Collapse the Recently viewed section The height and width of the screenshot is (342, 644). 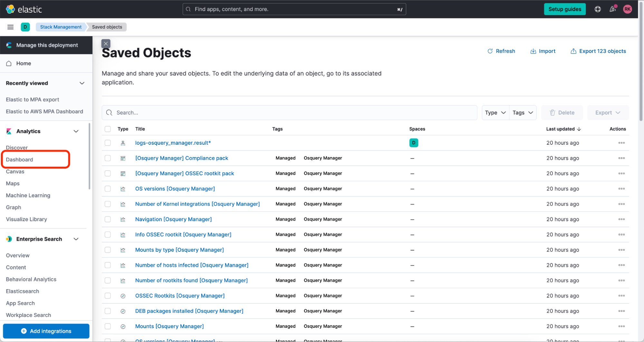[82, 83]
